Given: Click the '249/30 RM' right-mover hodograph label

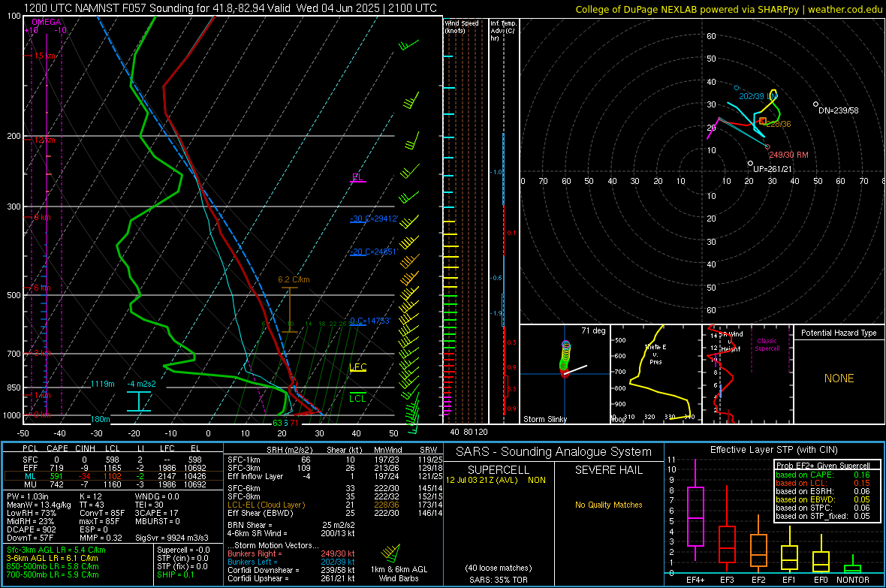Looking at the screenshot, I should (x=788, y=155).
